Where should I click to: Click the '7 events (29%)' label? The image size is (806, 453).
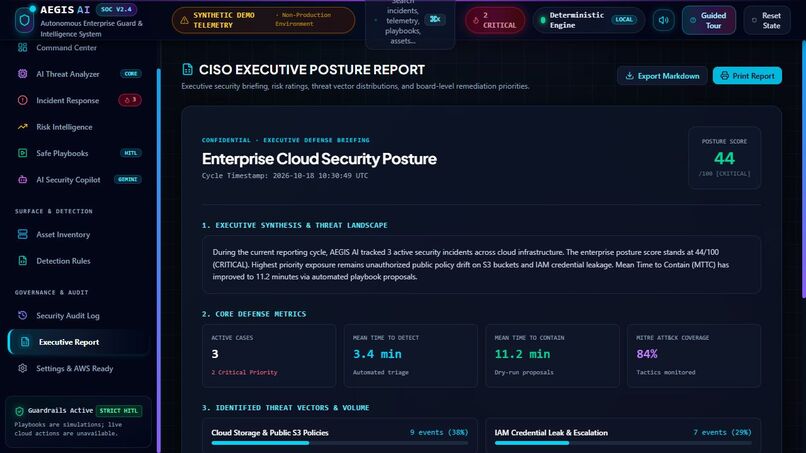[722, 432]
